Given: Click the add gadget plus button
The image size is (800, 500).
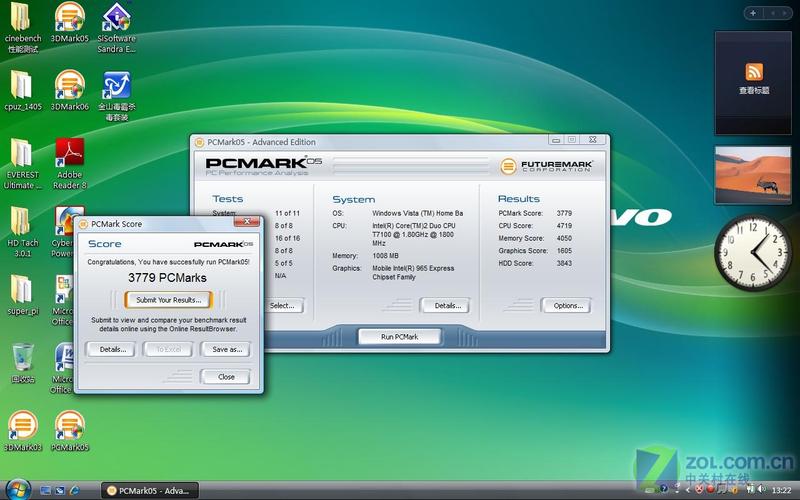Looking at the screenshot, I should pos(753,13).
